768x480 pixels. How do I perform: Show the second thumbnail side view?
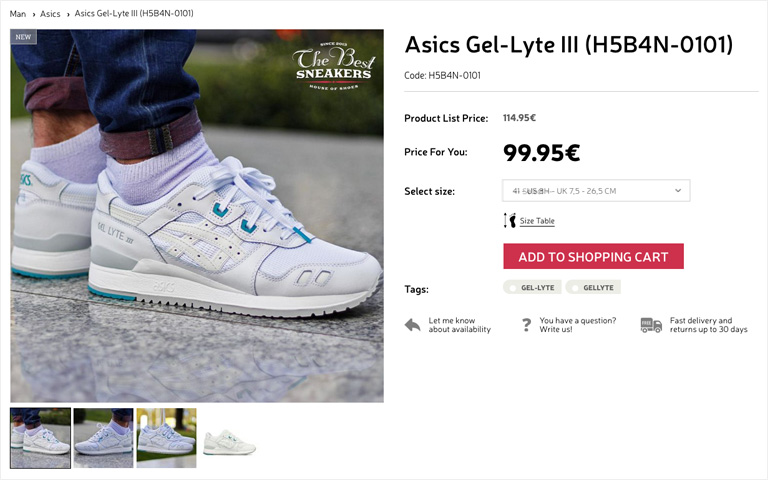pyautogui.click(x=103, y=438)
